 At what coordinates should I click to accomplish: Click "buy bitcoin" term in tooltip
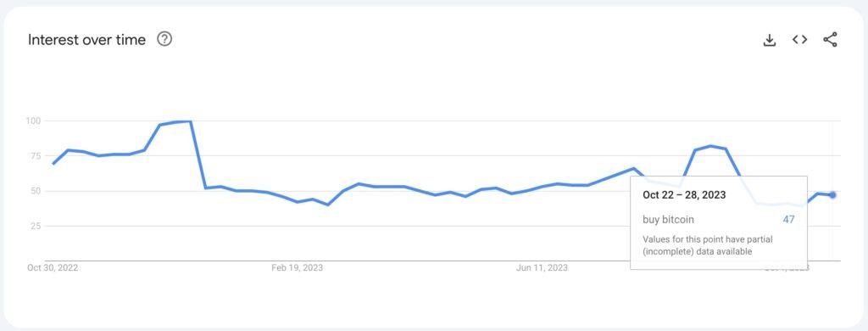pos(668,220)
